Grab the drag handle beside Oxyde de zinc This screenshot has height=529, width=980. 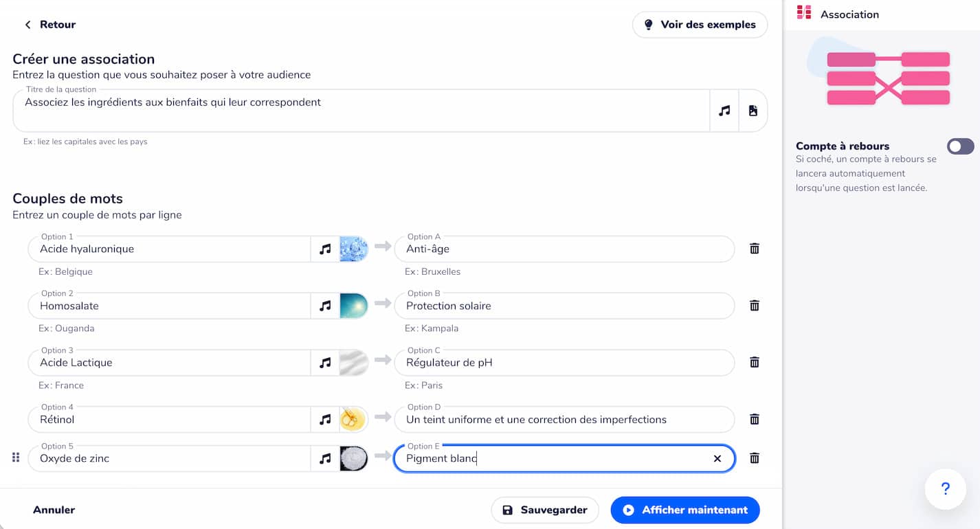tap(16, 458)
